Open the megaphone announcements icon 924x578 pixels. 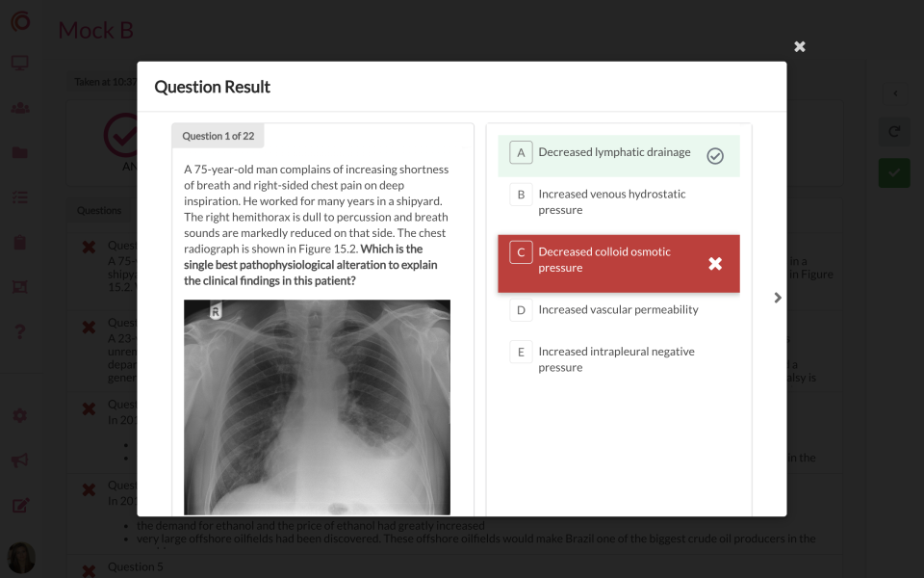(20, 460)
